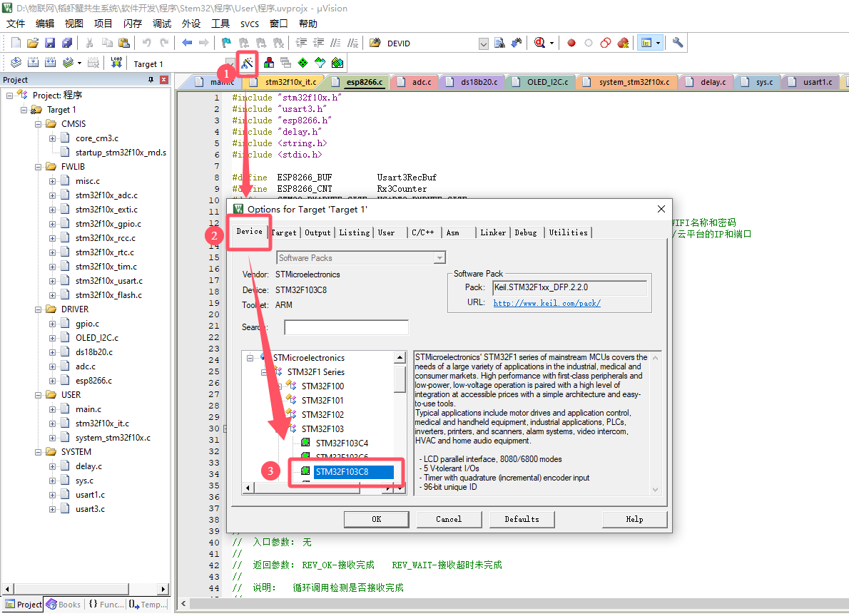
Task: Create a new file from toolbar
Action: (x=16, y=43)
